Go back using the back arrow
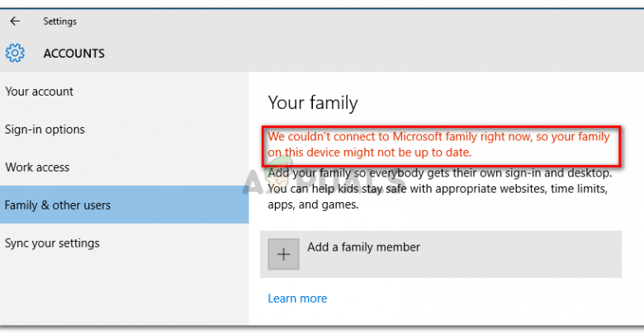Image resolution: width=644 pixels, height=334 pixels. pos(15,21)
